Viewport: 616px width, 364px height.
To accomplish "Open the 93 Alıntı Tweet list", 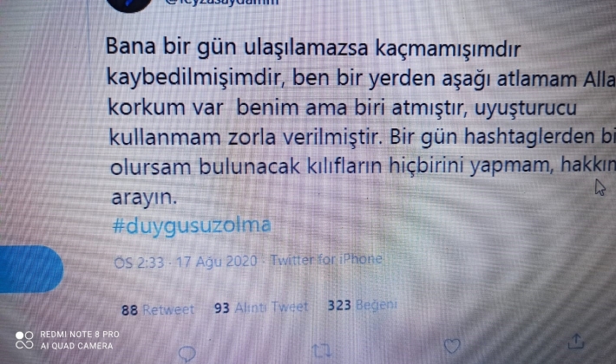I will pyautogui.click(x=261, y=307).
